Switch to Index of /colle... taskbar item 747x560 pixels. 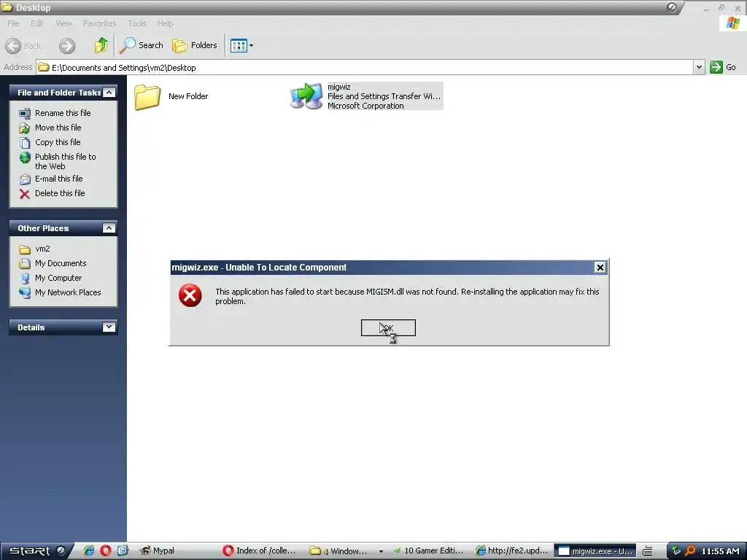pos(260,551)
